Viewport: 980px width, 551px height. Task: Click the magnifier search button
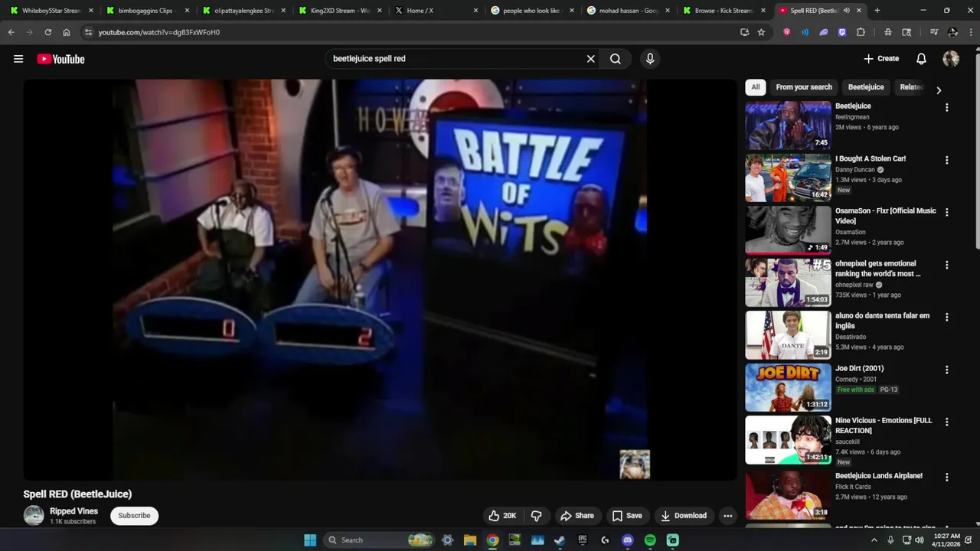(616, 59)
